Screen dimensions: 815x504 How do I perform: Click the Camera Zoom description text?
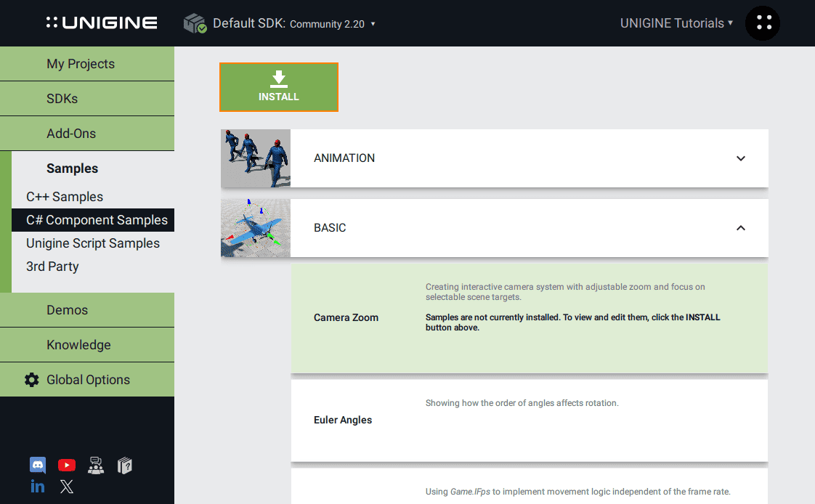(x=565, y=291)
